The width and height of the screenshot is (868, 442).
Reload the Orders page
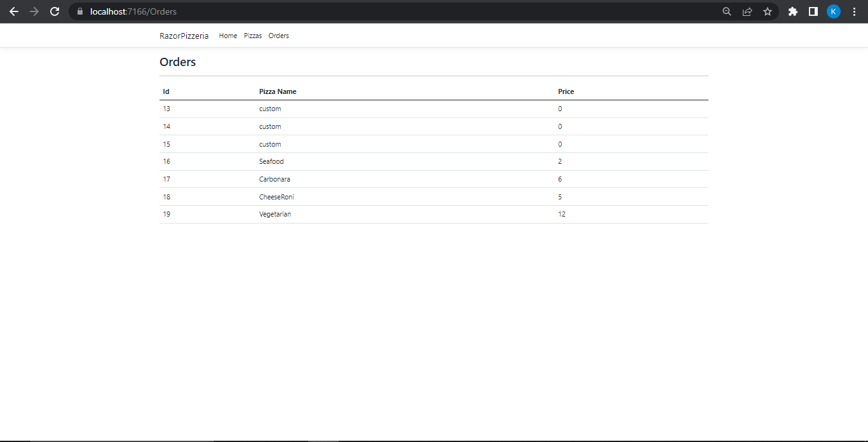(x=55, y=11)
